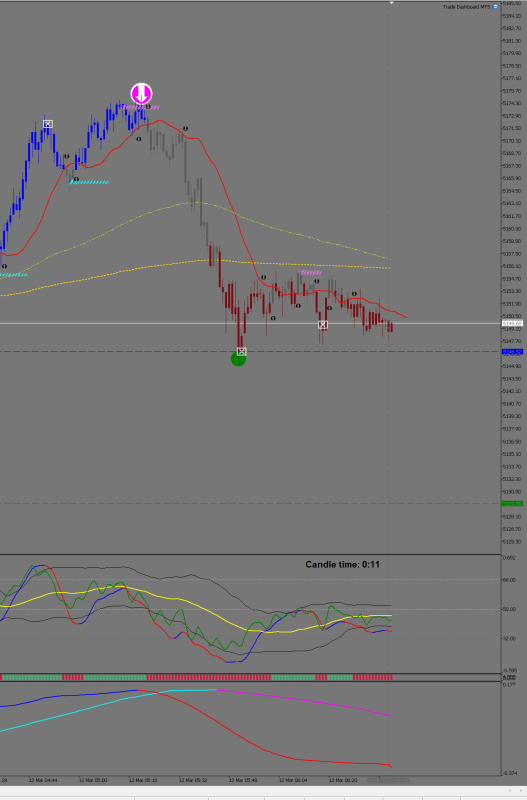Click the X marker near 05:00 high
527x800 pixels.
tap(47, 124)
